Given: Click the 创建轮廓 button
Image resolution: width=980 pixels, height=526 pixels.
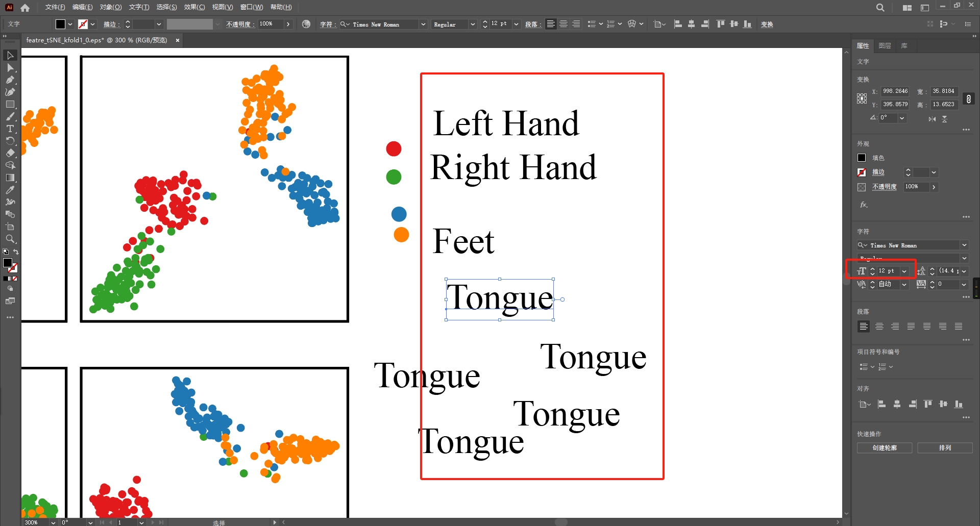Looking at the screenshot, I should (x=885, y=448).
